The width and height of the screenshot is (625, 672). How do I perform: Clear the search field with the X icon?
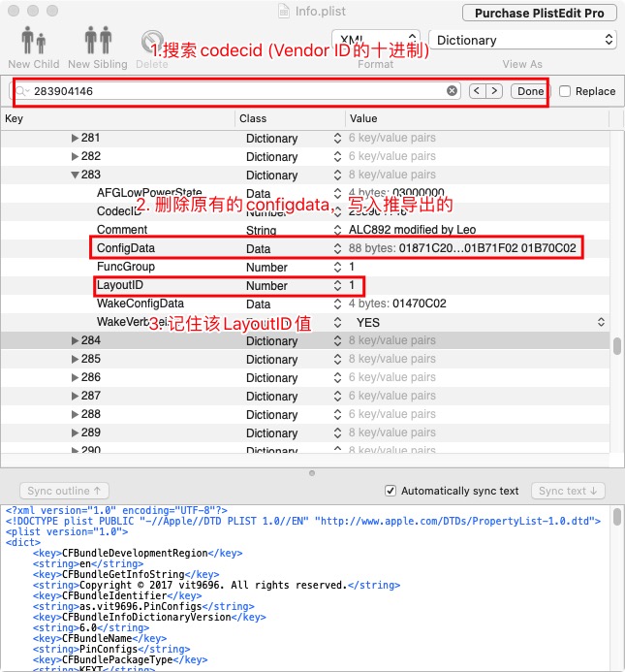[452, 91]
